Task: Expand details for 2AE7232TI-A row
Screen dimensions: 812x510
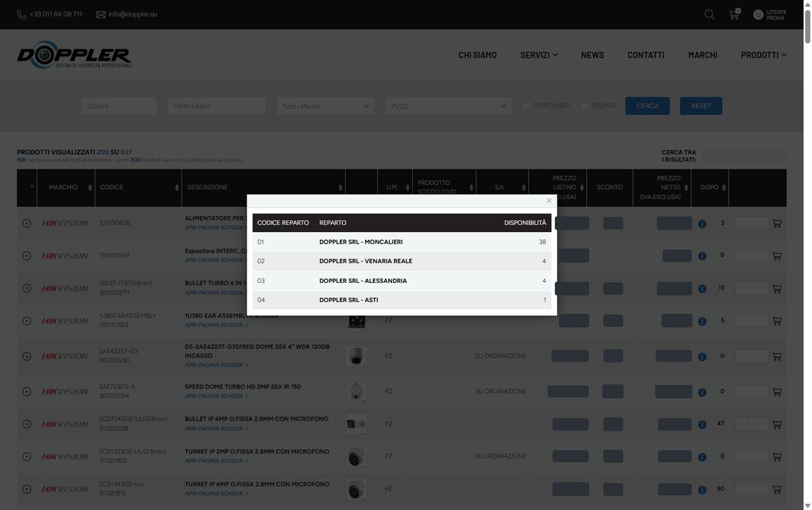Action: tap(27, 392)
